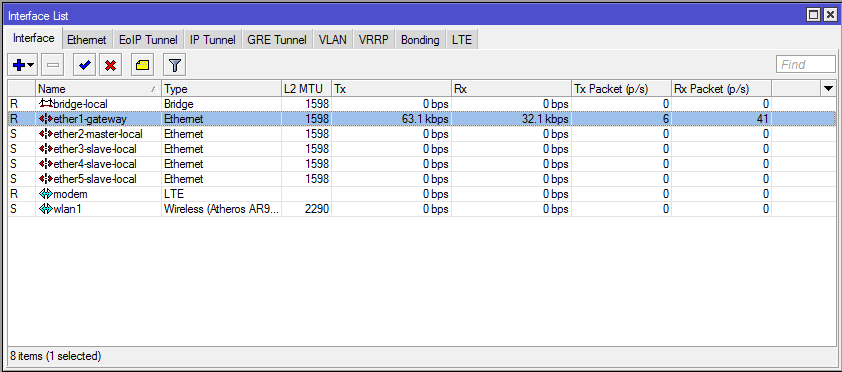This screenshot has width=842, height=372.
Task: Open the EoIP Tunnel tab
Action: [148, 40]
